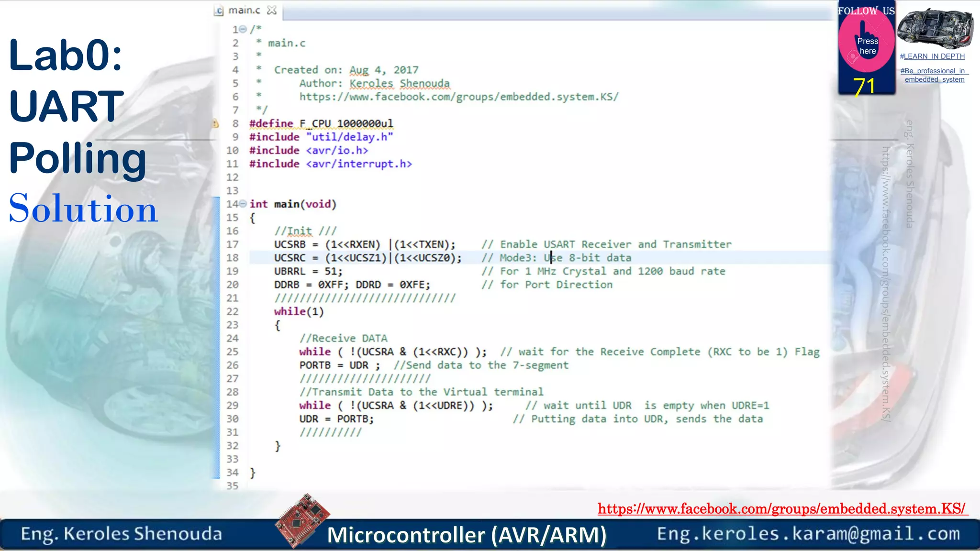Click the vertical Facebook URL watermark
The width and height of the screenshot is (980, 551).
(x=886, y=282)
